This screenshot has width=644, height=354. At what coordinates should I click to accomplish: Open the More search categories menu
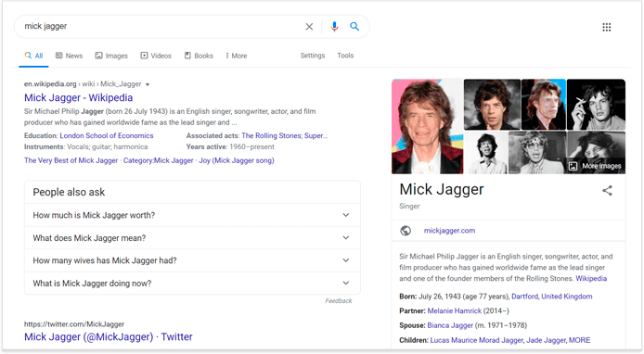pyautogui.click(x=237, y=56)
